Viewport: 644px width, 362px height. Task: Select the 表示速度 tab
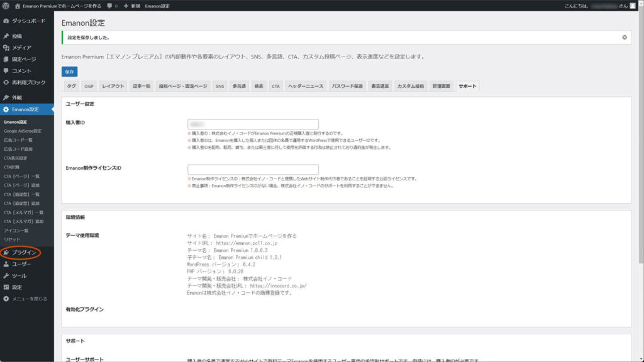click(379, 86)
